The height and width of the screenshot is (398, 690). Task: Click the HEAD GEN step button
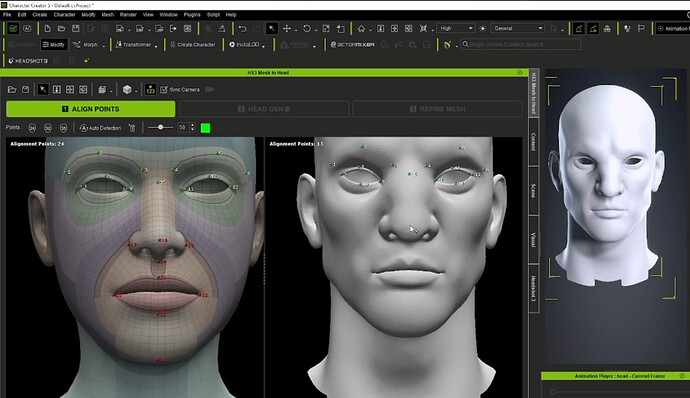[x=264, y=109]
